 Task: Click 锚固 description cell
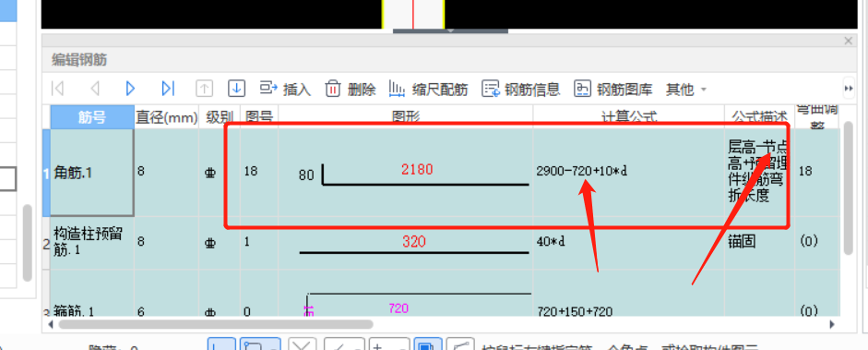[x=759, y=243]
